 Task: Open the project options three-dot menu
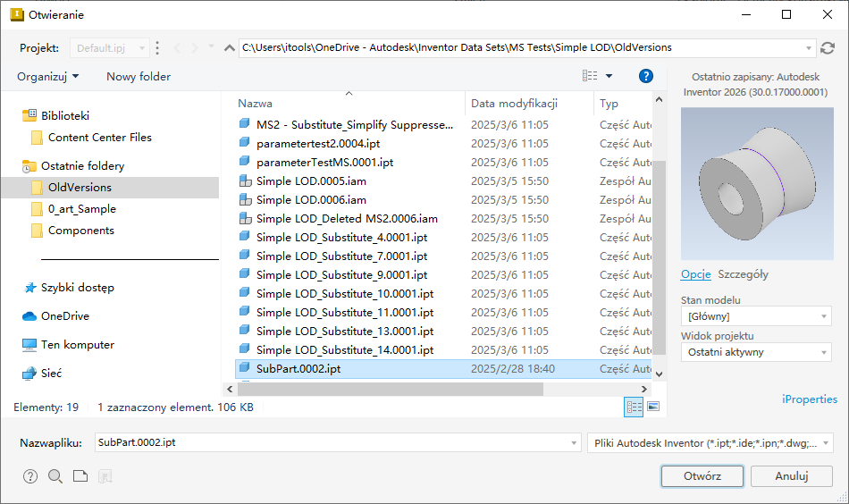coord(157,48)
